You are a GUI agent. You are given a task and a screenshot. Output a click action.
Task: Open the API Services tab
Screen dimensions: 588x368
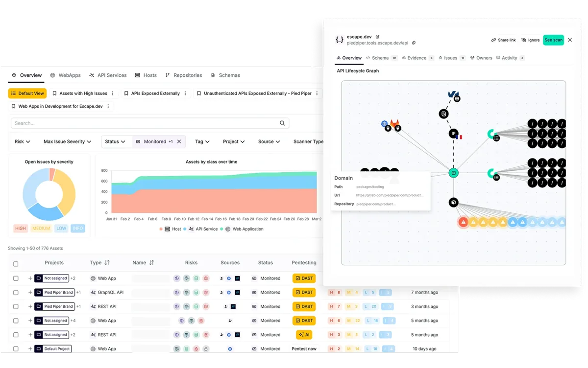pos(108,75)
